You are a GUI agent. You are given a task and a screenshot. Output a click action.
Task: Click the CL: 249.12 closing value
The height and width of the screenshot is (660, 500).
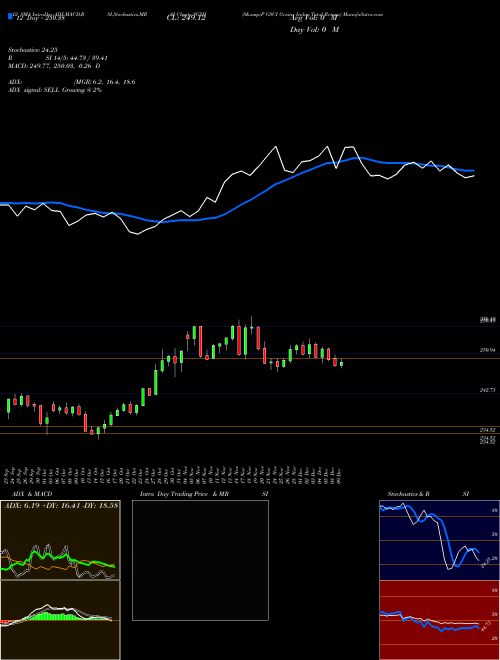(188, 18)
